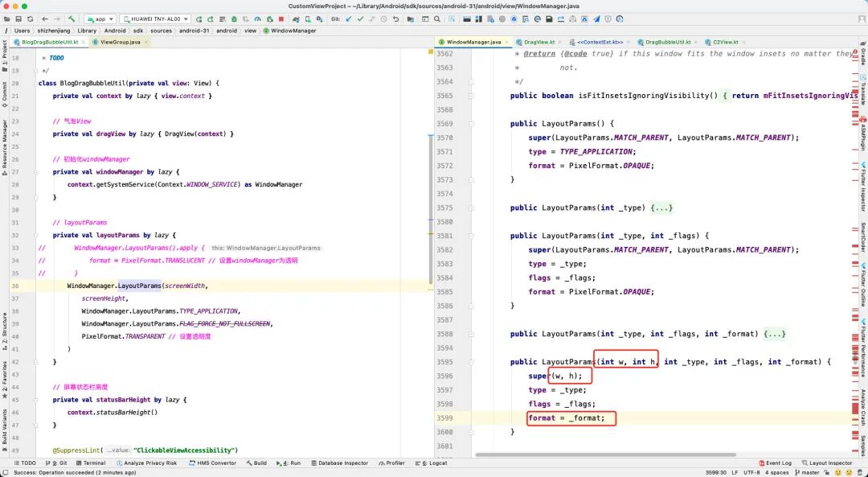Open the Layout Inspector panel

pos(826,463)
